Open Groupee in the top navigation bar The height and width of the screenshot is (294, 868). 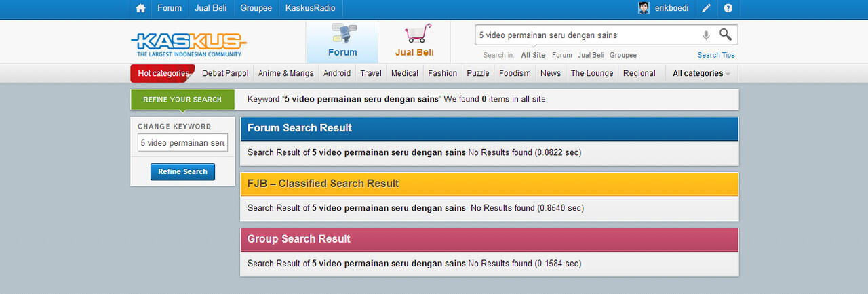pyautogui.click(x=256, y=8)
